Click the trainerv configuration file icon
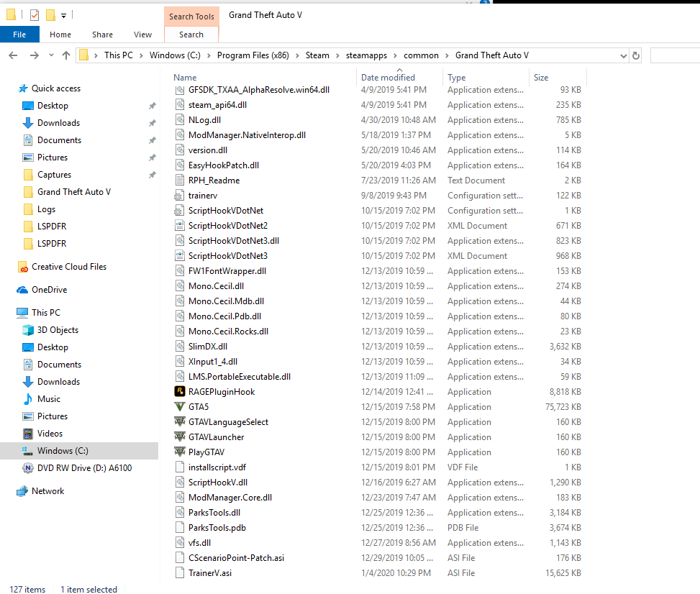Image resolution: width=700 pixels, height=594 pixels. click(179, 196)
